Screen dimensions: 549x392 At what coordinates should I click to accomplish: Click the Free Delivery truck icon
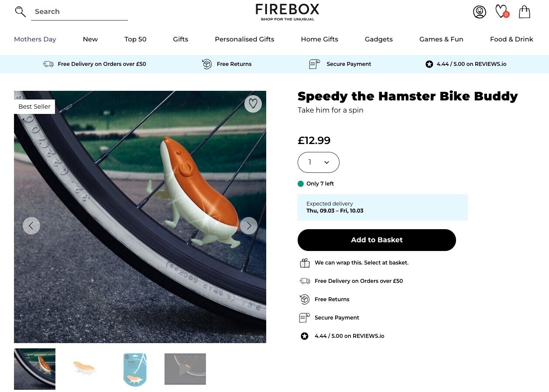pos(48,64)
